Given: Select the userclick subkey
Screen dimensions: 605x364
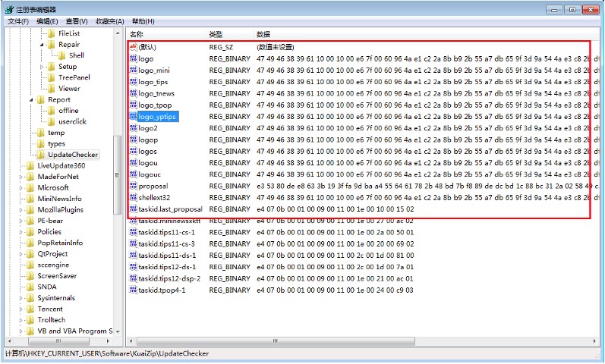Looking at the screenshot, I should (x=73, y=122).
